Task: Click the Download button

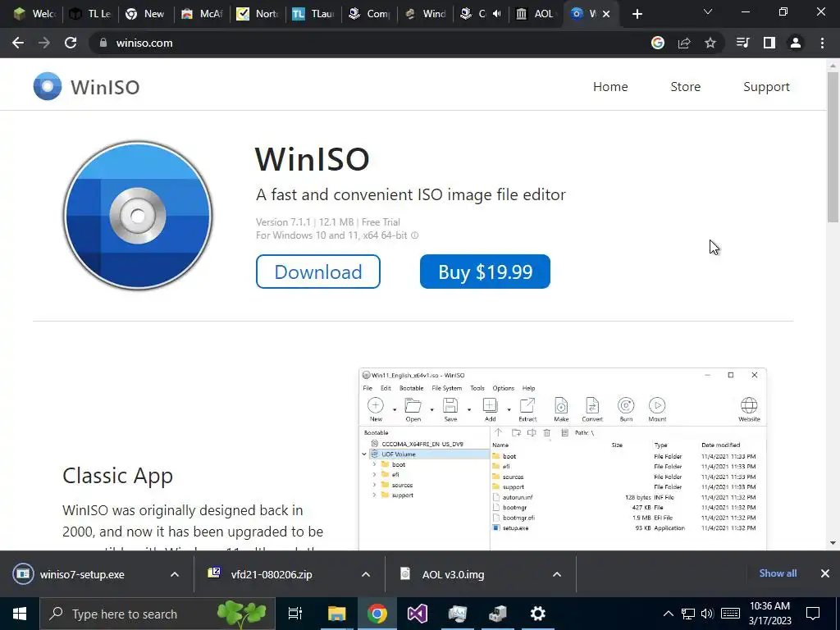Action: point(318,272)
